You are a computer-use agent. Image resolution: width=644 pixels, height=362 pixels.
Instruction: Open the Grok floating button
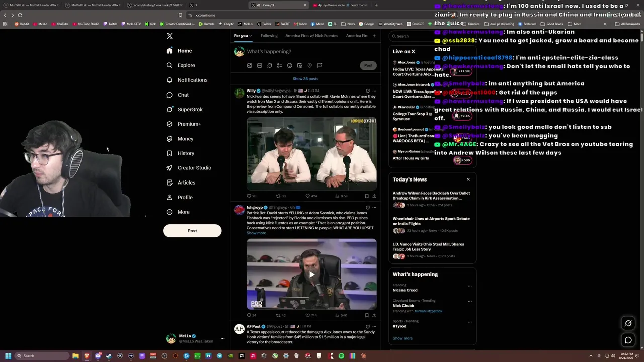click(628, 323)
